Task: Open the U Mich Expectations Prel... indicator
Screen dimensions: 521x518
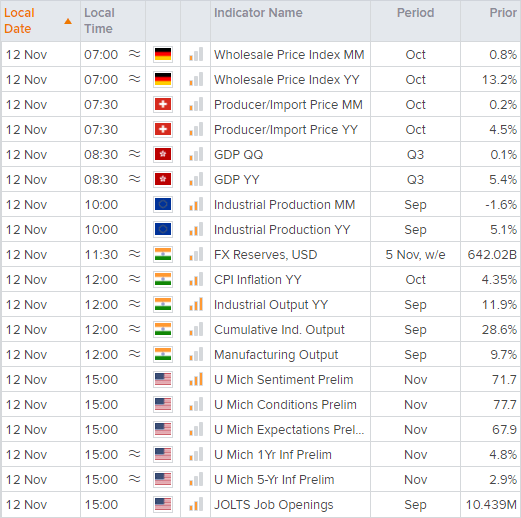Action: [289, 429]
